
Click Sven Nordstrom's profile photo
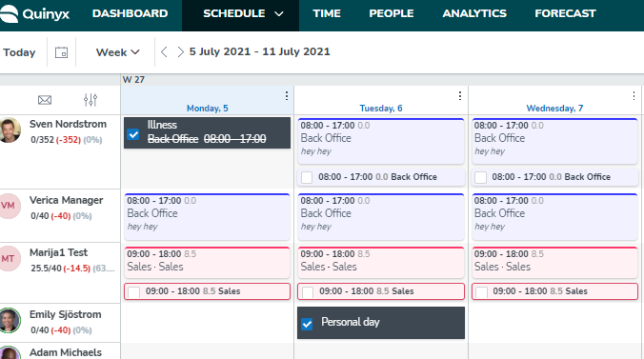10,130
